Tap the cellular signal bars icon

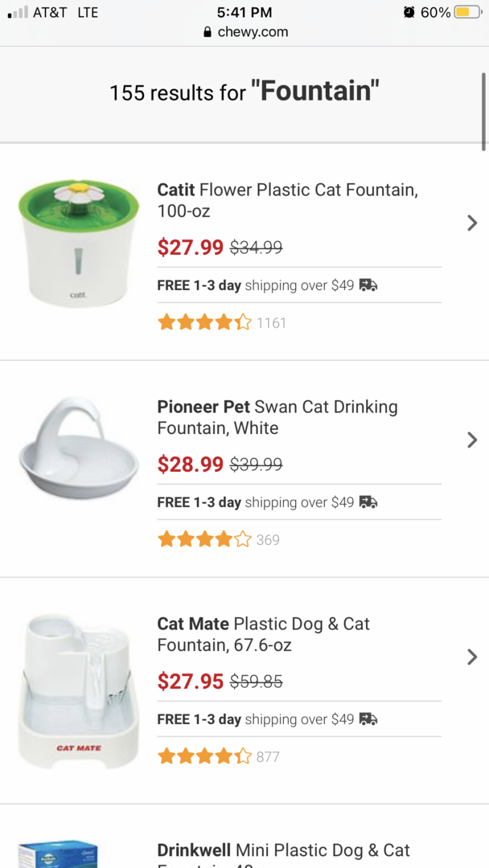coord(17,12)
